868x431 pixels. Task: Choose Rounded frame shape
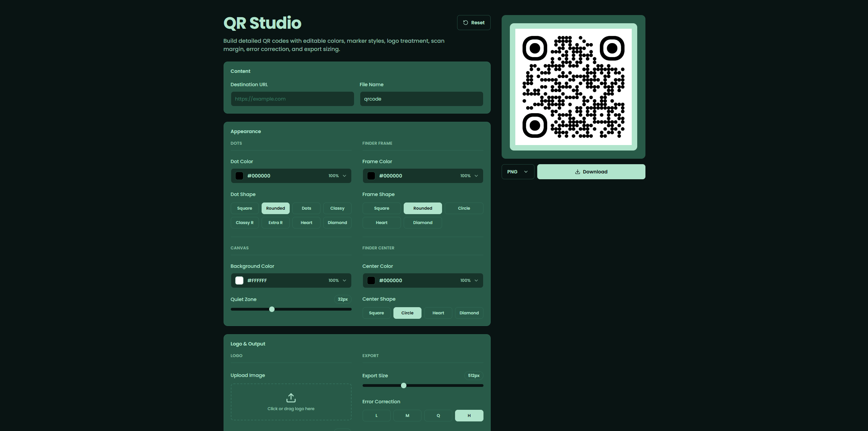tap(423, 208)
